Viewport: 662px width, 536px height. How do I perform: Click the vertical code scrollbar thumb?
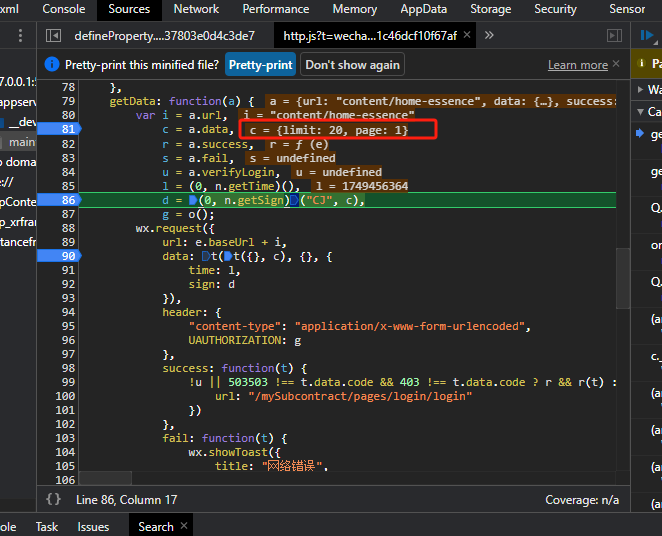[x=623, y=279]
